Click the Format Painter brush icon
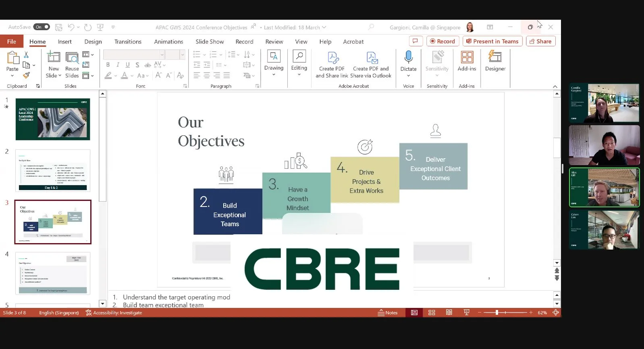 tap(27, 75)
